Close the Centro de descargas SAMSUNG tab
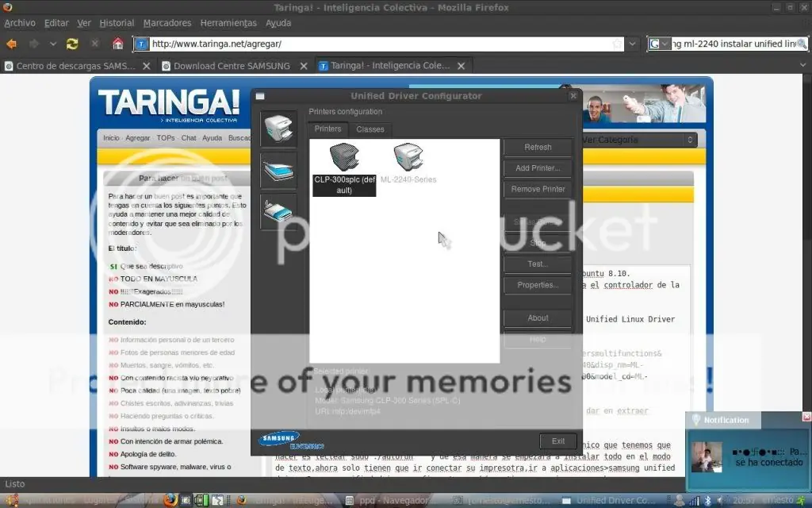Viewport: 812px width, 508px height. pyautogui.click(x=147, y=66)
